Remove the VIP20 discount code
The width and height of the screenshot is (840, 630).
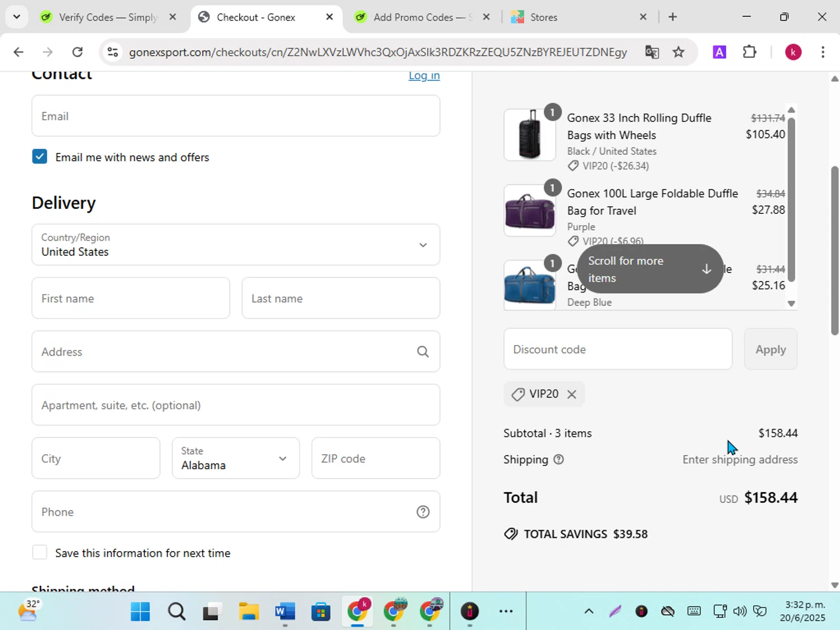pyautogui.click(x=571, y=394)
